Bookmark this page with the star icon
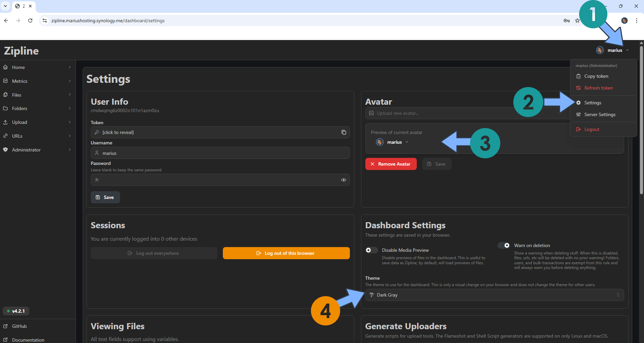This screenshot has height=343, width=644. coord(577,21)
